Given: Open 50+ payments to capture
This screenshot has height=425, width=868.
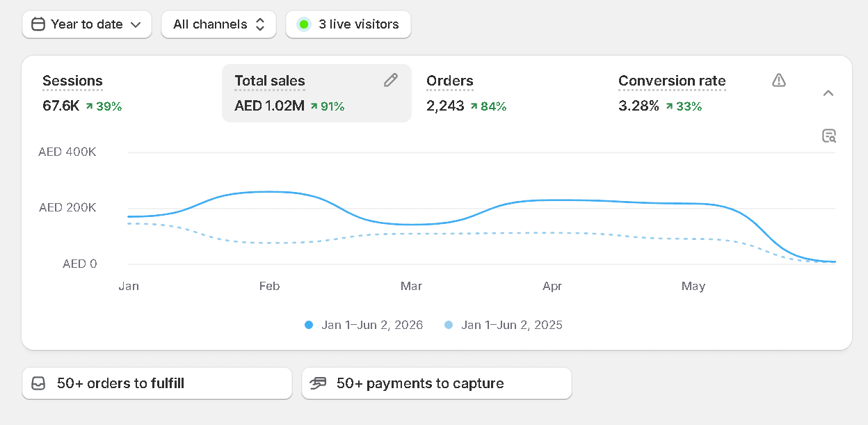Looking at the screenshot, I should click(437, 383).
